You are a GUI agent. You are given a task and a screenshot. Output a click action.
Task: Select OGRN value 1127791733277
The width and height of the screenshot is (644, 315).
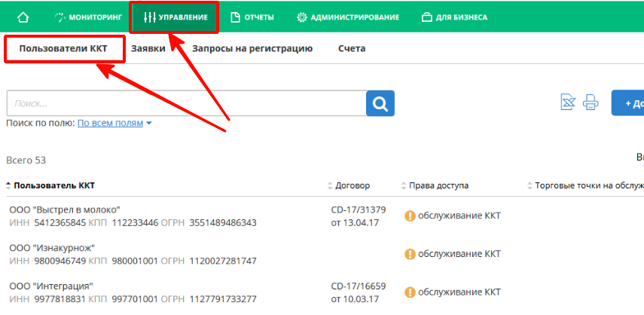pos(223,299)
